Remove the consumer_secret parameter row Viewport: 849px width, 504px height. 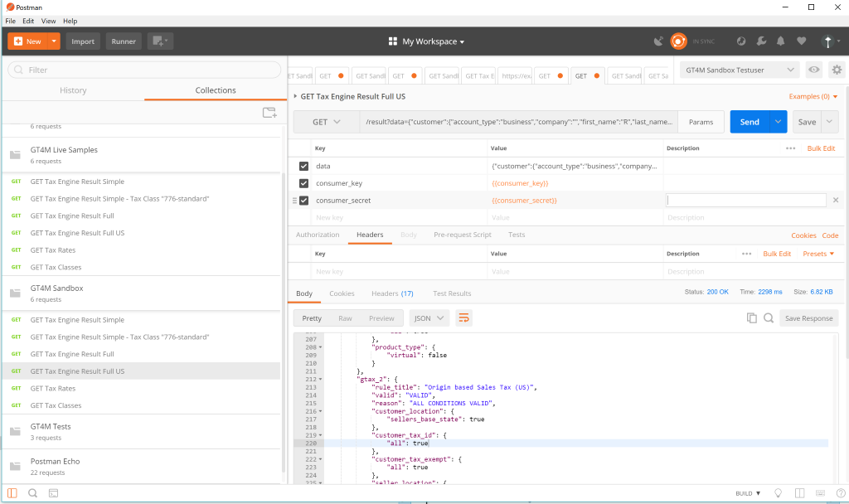(836, 201)
